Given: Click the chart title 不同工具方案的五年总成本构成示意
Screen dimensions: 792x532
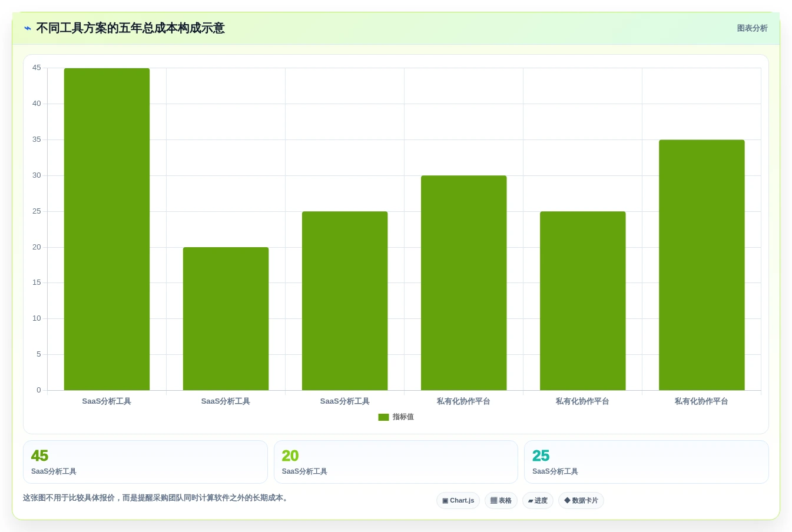Looking at the screenshot, I should (x=130, y=28).
